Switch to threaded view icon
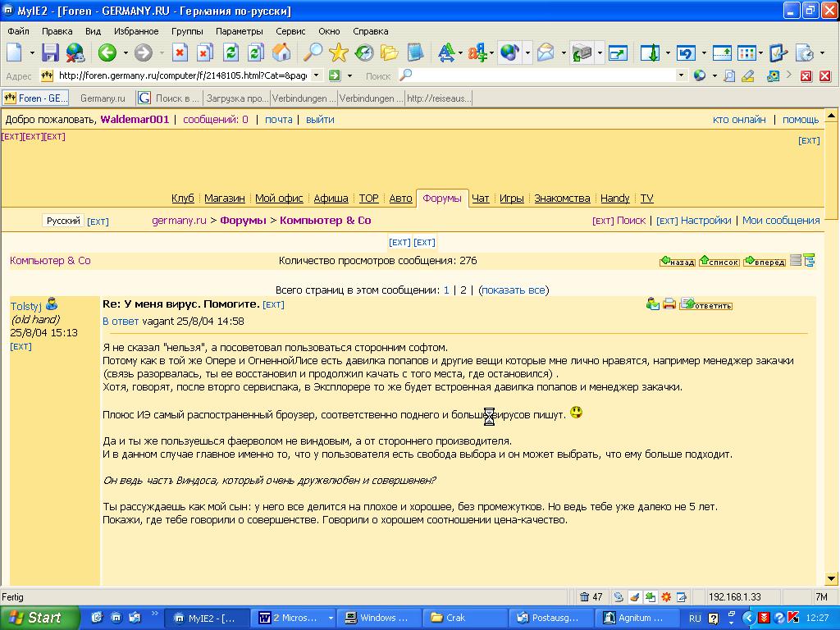This screenshot has width=840, height=630. pos(809,260)
